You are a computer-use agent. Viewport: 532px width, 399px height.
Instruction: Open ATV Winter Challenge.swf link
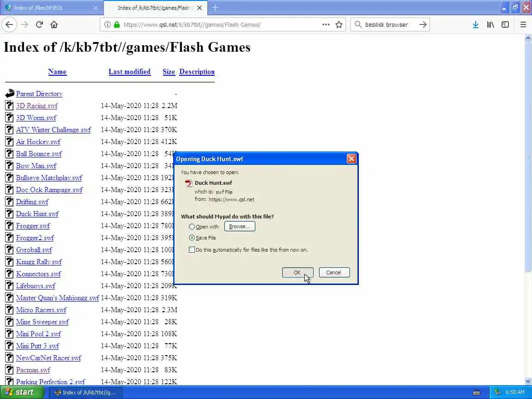53,130
